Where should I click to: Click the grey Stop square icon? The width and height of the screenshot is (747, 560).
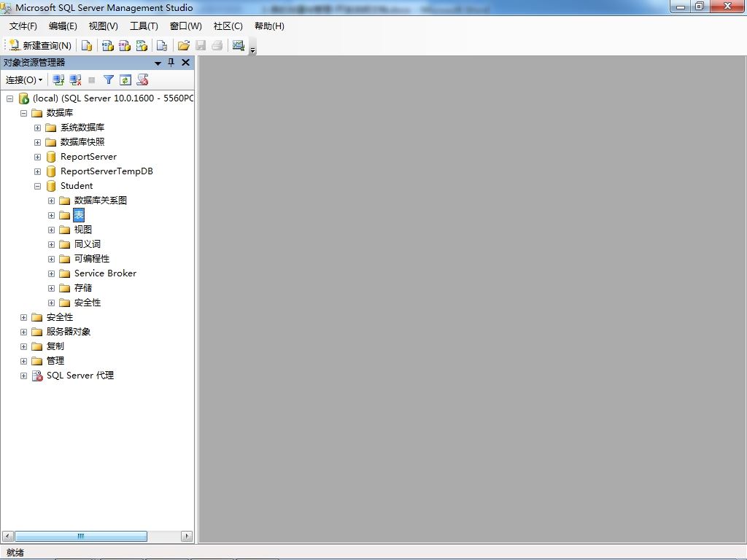(x=92, y=80)
